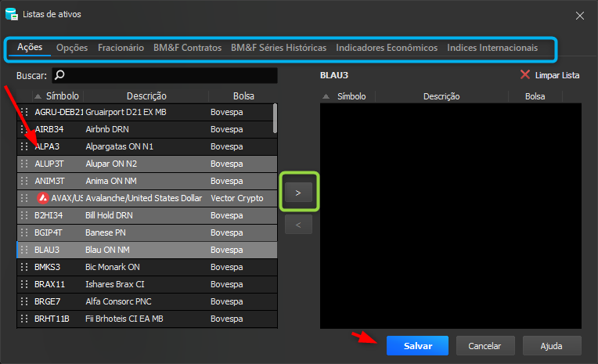This screenshot has height=364, width=598.
Task: Click drag handle icon of BRGE7 row
Action: click(x=24, y=301)
